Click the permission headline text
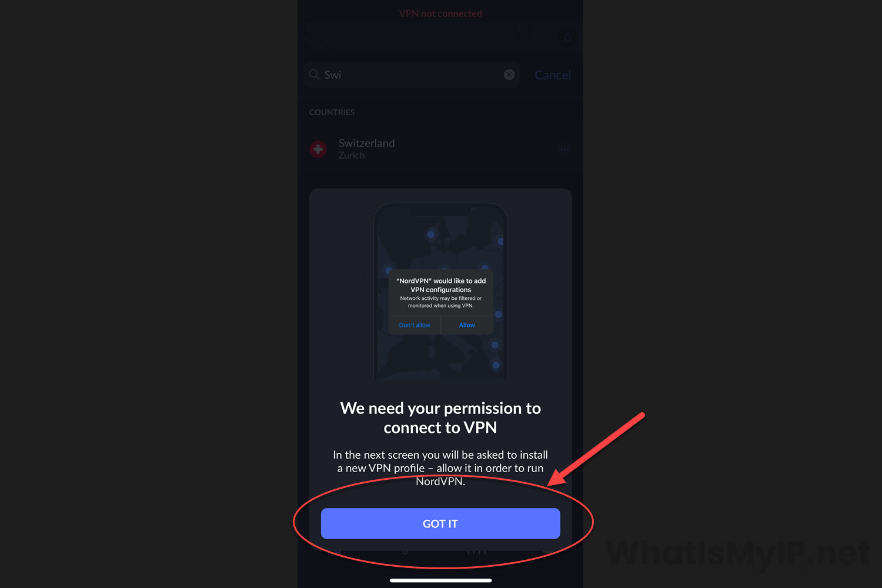This screenshot has width=882, height=588. tap(440, 417)
